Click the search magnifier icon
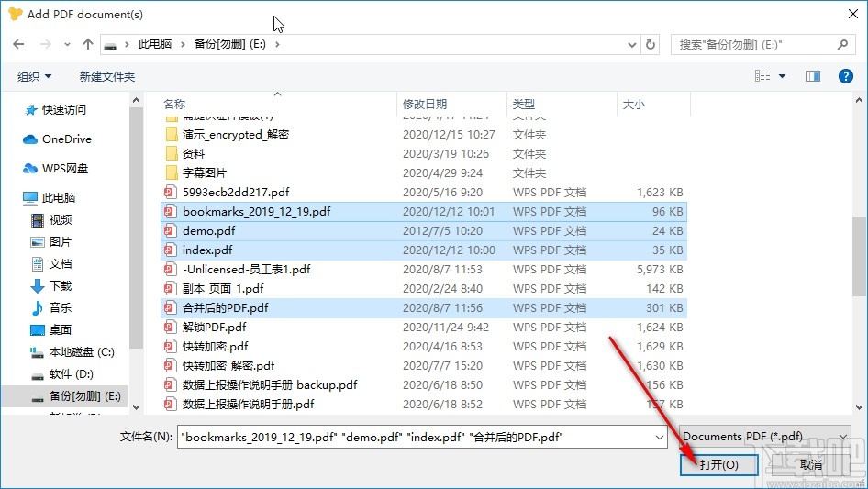Viewport: 868px width, 489px height. [x=842, y=44]
